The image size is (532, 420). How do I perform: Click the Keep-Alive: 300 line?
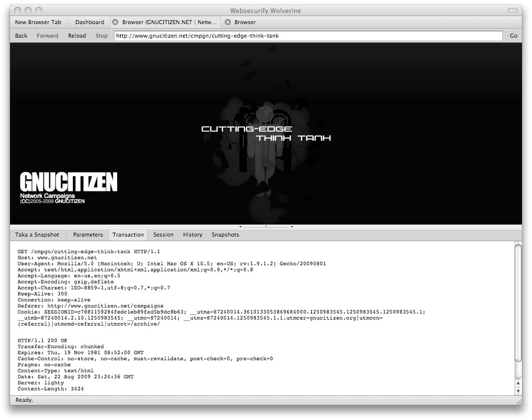42,294
